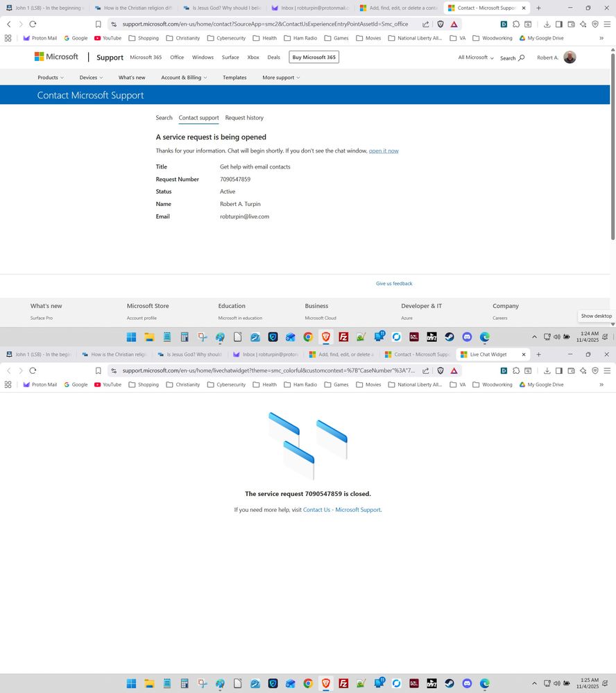Expand the More support menu
The width and height of the screenshot is (616, 693).
[281, 77]
